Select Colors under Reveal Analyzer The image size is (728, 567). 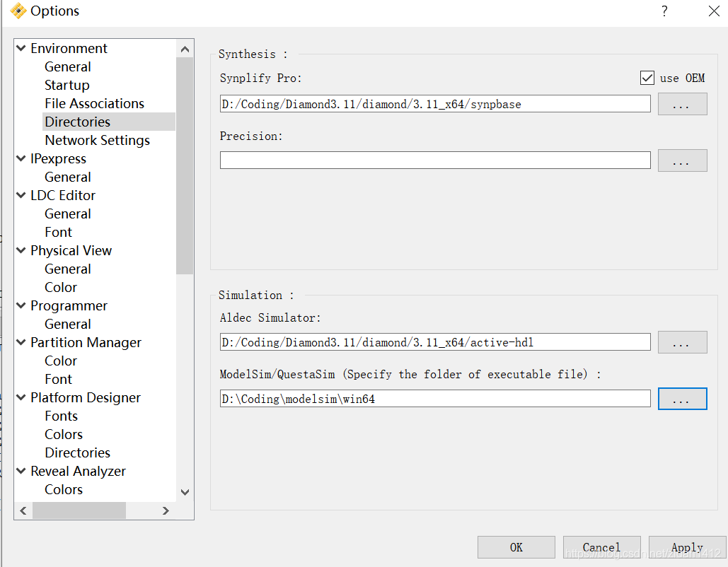click(64, 489)
